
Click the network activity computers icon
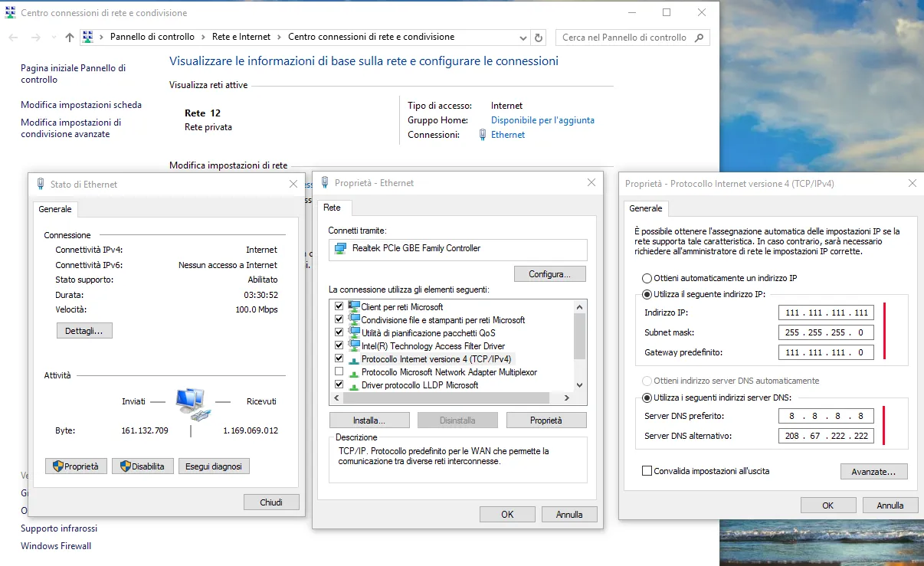click(191, 404)
